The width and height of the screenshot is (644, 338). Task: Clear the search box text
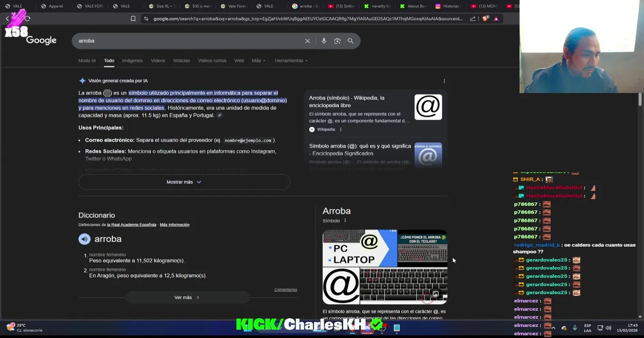point(308,41)
